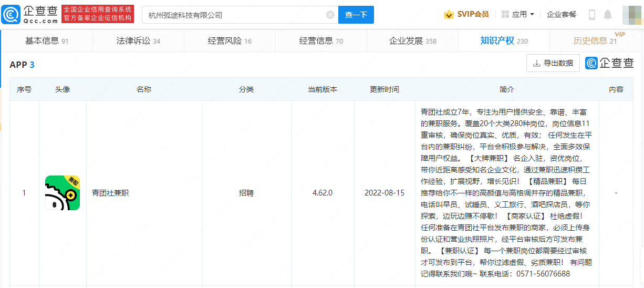The height and width of the screenshot is (288, 644).
Task: Click the 青团社兼职 app name
Action: tap(110, 193)
